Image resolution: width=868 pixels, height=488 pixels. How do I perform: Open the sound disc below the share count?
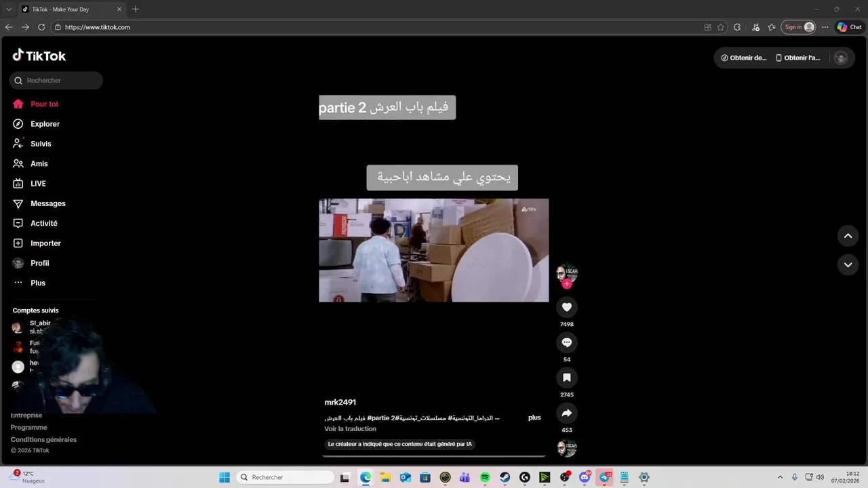(x=567, y=448)
